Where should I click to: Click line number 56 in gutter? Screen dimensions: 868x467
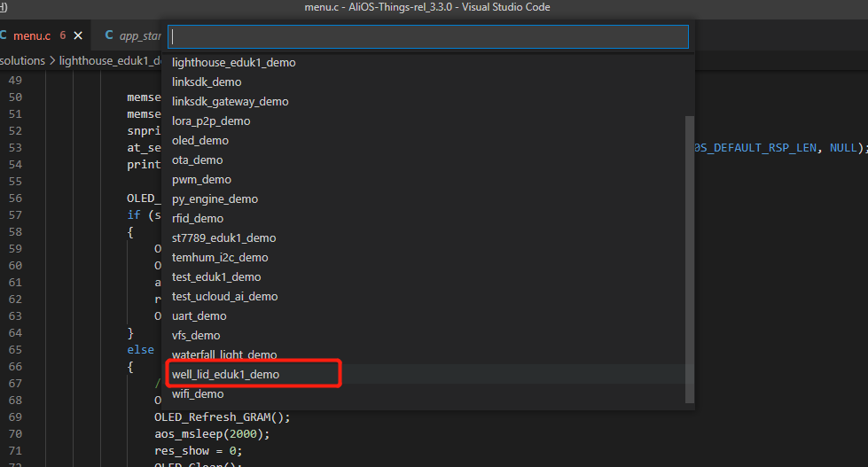click(x=15, y=198)
